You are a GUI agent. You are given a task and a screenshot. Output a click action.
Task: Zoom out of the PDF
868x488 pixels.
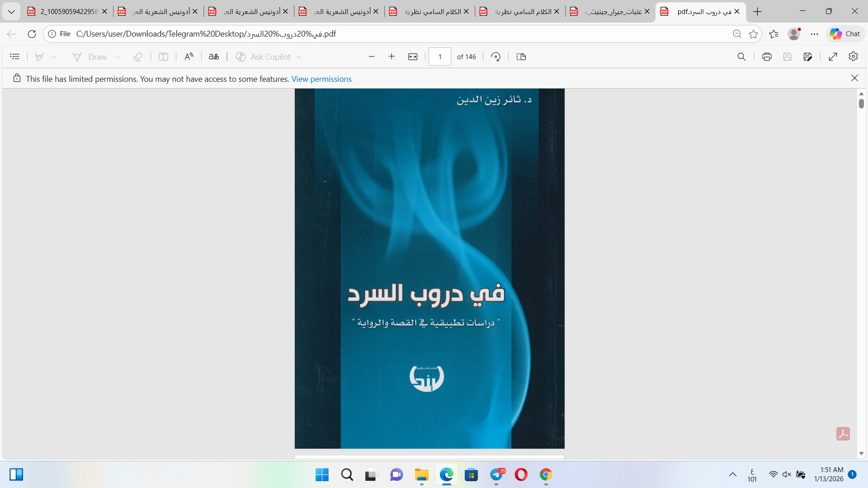(372, 56)
